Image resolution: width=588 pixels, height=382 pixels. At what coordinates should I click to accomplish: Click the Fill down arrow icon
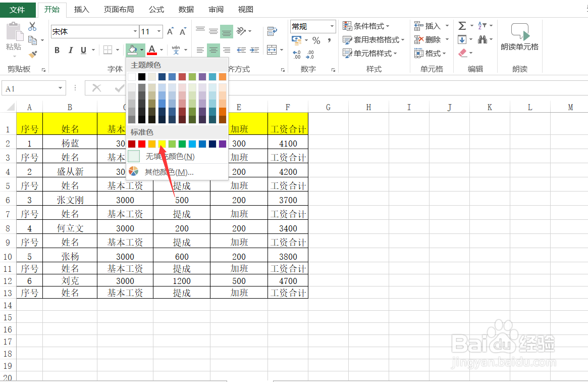pyautogui.click(x=462, y=39)
